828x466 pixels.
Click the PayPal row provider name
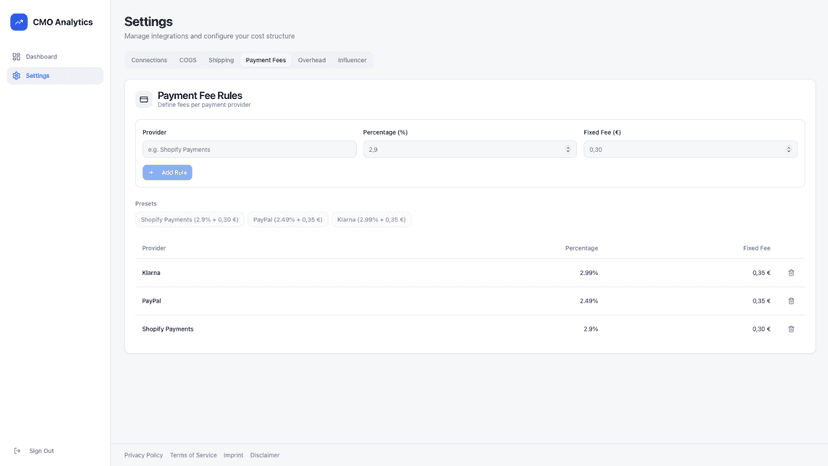pyautogui.click(x=152, y=301)
